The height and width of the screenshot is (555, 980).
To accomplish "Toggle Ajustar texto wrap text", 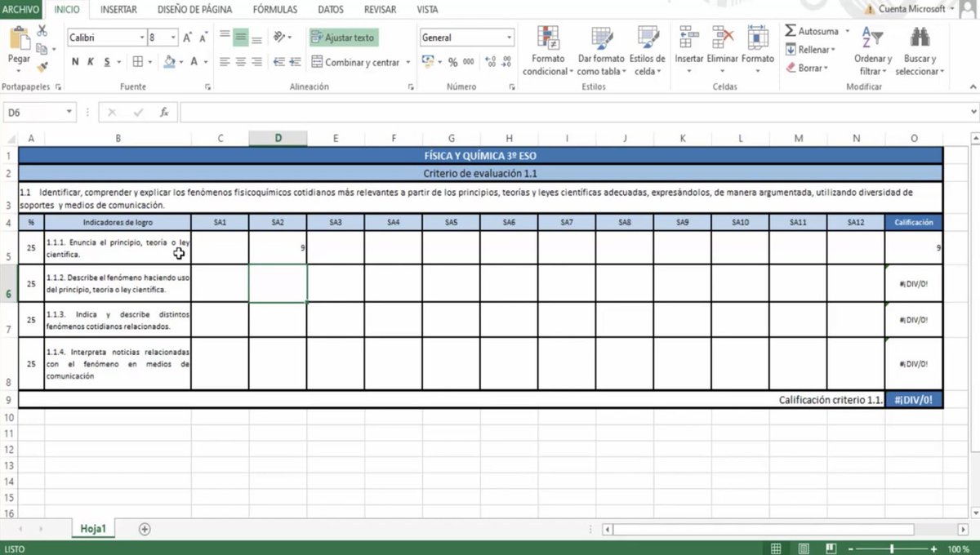I will [x=344, y=38].
